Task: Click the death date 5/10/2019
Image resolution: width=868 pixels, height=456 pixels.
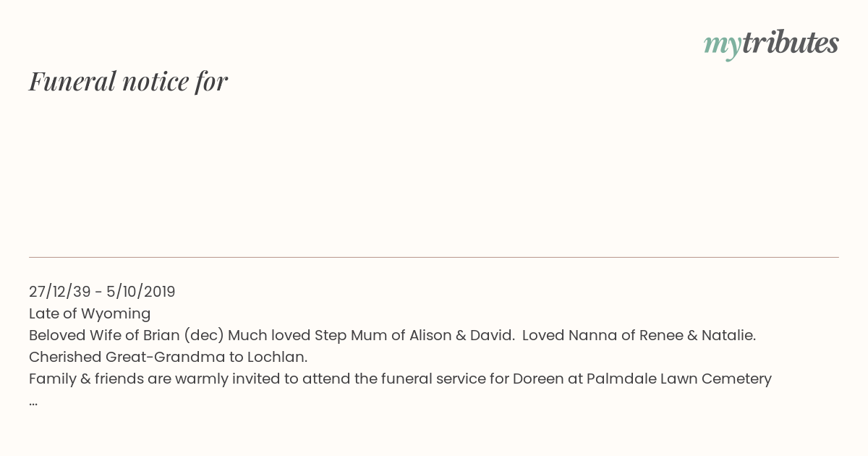Action: coord(141,292)
